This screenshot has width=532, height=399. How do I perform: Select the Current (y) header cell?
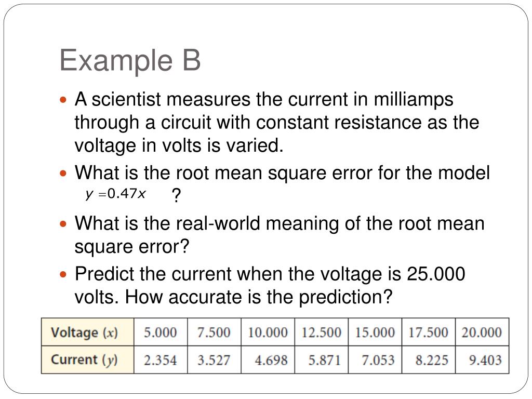[x=87, y=360]
